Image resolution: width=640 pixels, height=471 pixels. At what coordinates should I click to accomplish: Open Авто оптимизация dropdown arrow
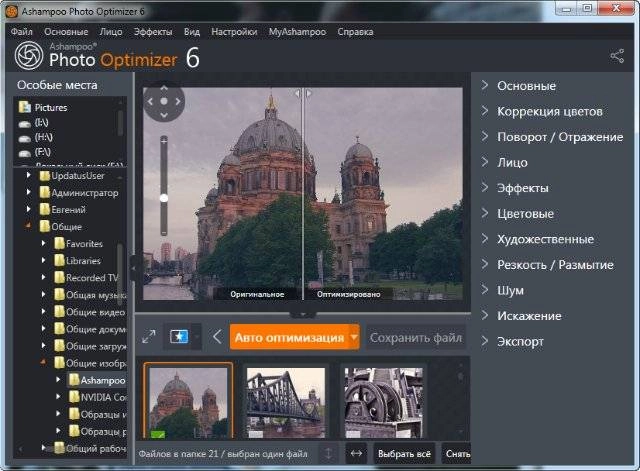click(354, 337)
